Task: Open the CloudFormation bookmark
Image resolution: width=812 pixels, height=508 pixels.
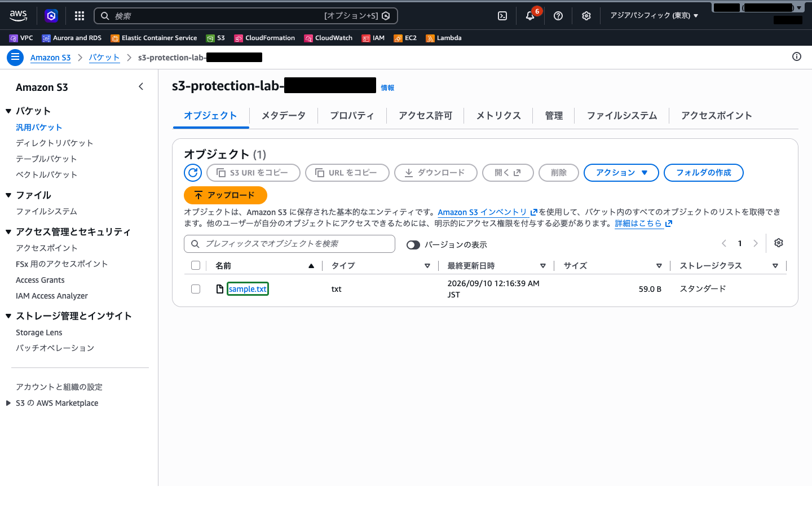Action: coord(264,38)
